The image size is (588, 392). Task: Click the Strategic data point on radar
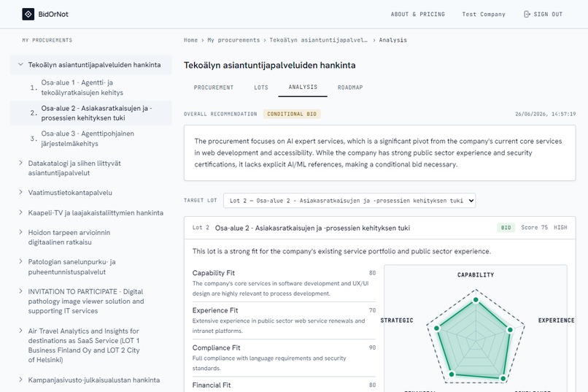436,328
